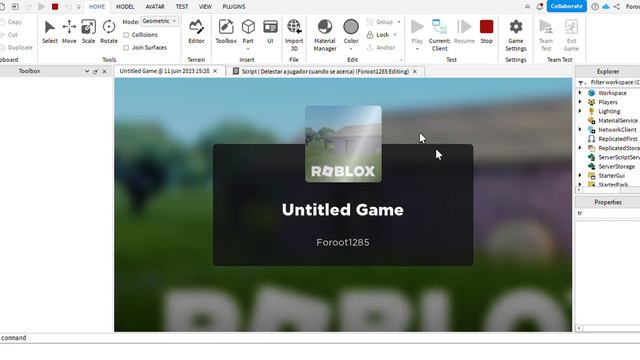Toggle the Join Surfaces checkbox
Image resolution: width=640 pixels, height=360 pixels.
tap(126, 48)
